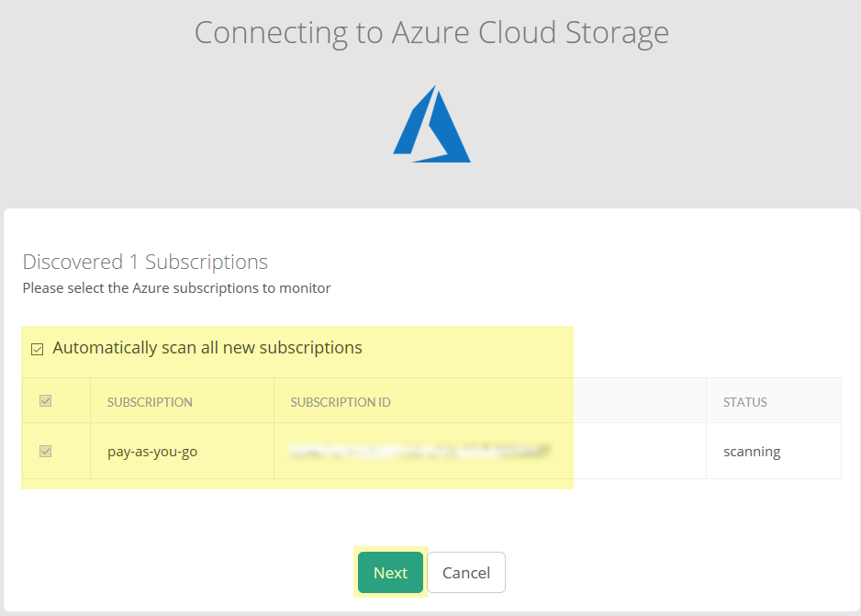Toggle the pay-as-you-go row checkbox
Image resolution: width=861 pixels, height=616 pixels.
(46, 452)
